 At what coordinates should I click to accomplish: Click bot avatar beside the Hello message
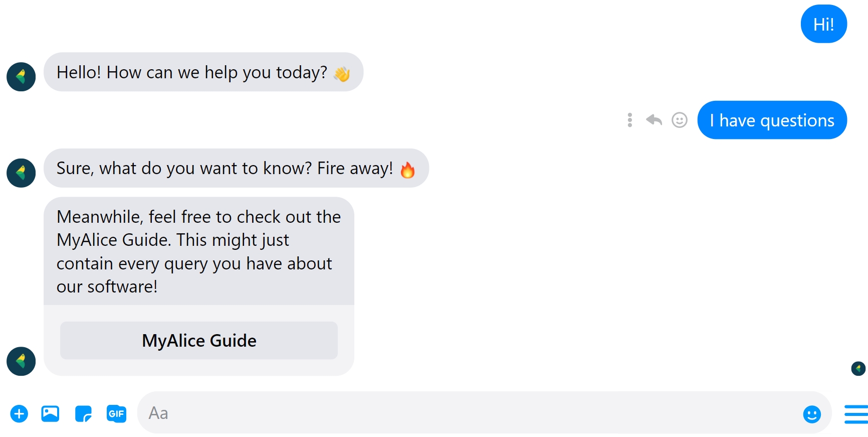tap(21, 77)
